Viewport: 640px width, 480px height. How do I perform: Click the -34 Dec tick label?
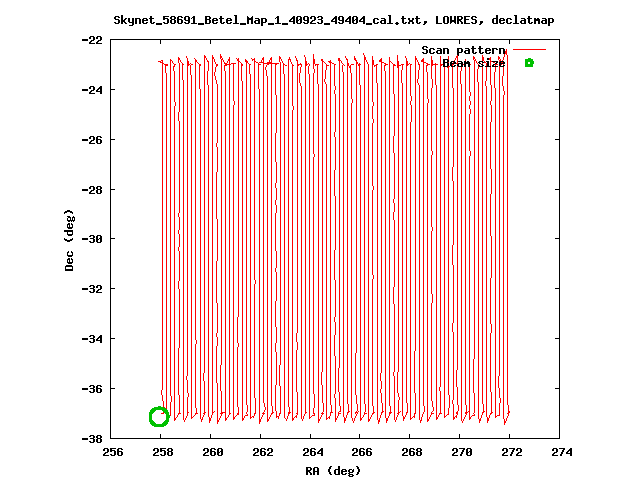[x=92, y=339]
